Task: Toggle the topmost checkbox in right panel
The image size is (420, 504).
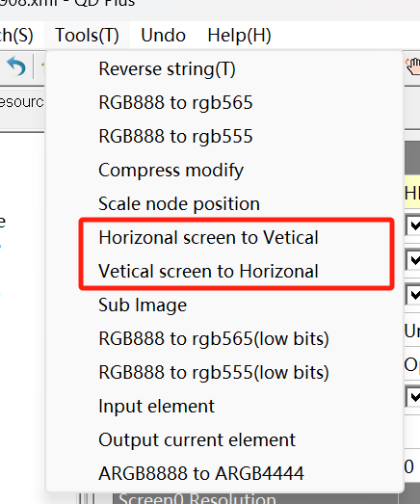Action: pos(413,225)
